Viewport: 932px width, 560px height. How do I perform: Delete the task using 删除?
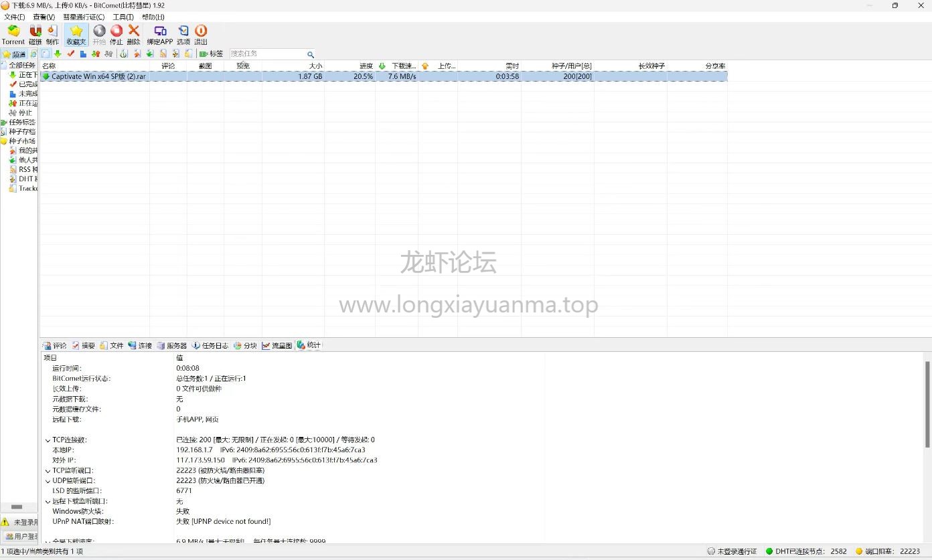tap(134, 35)
